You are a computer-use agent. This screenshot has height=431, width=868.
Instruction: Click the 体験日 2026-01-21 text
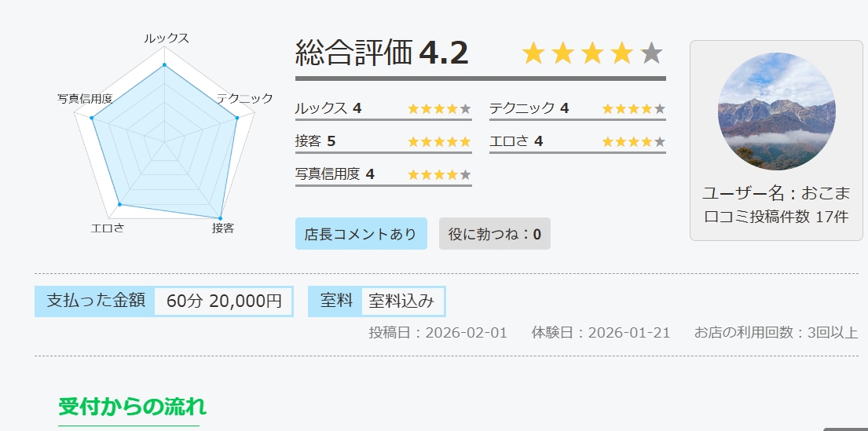(x=601, y=333)
